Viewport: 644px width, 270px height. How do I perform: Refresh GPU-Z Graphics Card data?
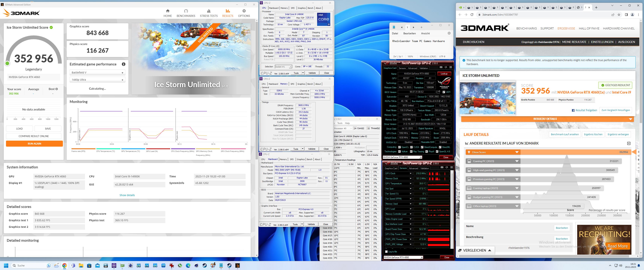pos(446,67)
